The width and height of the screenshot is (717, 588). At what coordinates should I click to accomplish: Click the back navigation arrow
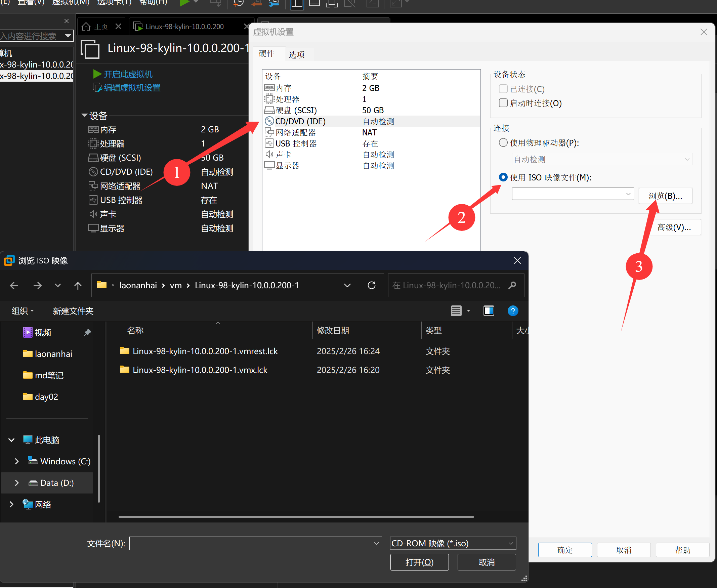(x=14, y=286)
